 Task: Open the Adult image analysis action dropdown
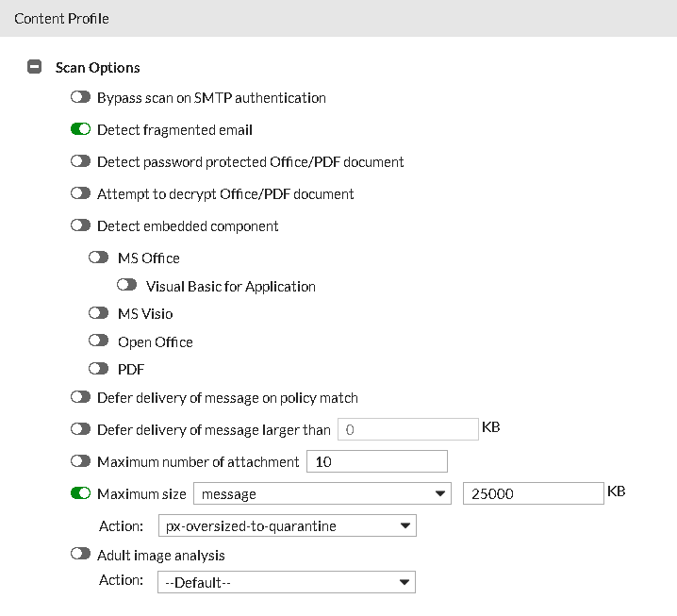tap(286, 582)
